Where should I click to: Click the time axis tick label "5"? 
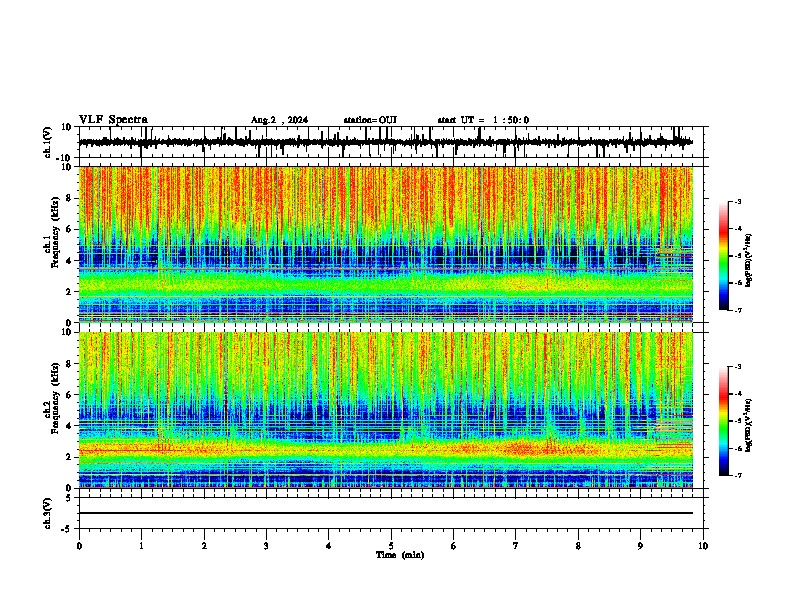tap(391, 546)
